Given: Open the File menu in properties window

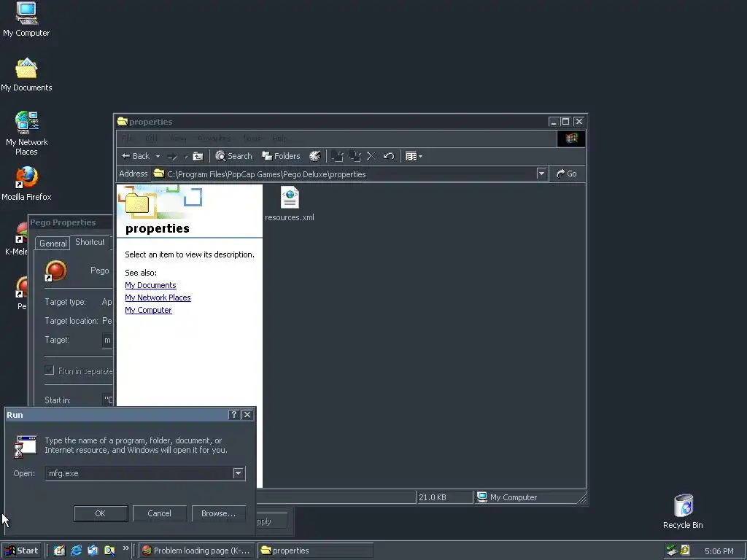Looking at the screenshot, I should (127, 139).
